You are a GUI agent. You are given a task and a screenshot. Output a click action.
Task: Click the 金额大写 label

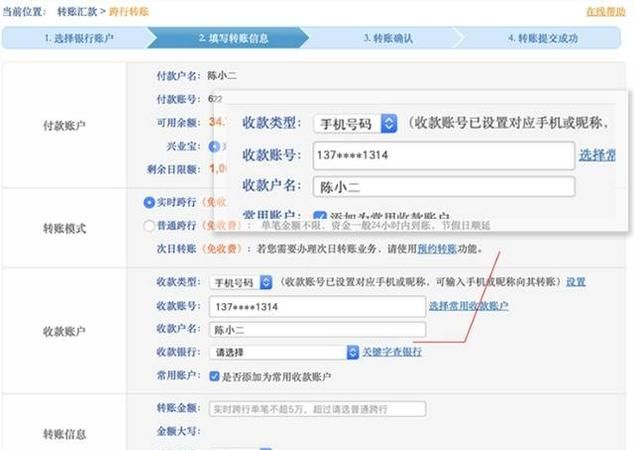pyautogui.click(x=178, y=431)
